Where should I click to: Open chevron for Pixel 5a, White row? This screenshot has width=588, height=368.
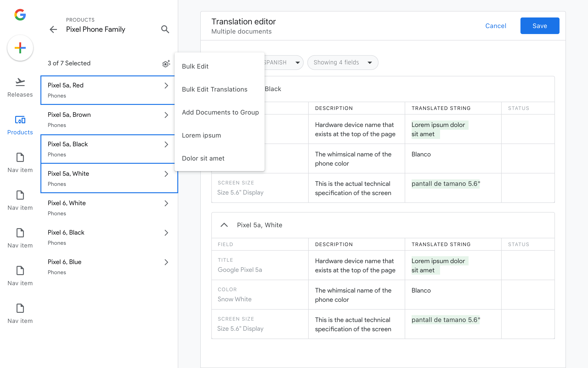(166, 174)
